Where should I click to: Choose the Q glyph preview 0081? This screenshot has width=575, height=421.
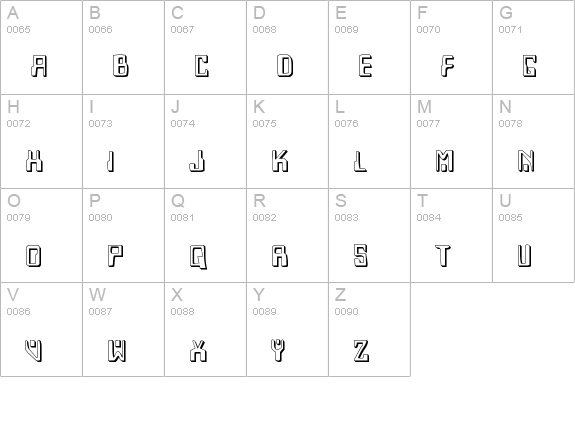[198, 257]
